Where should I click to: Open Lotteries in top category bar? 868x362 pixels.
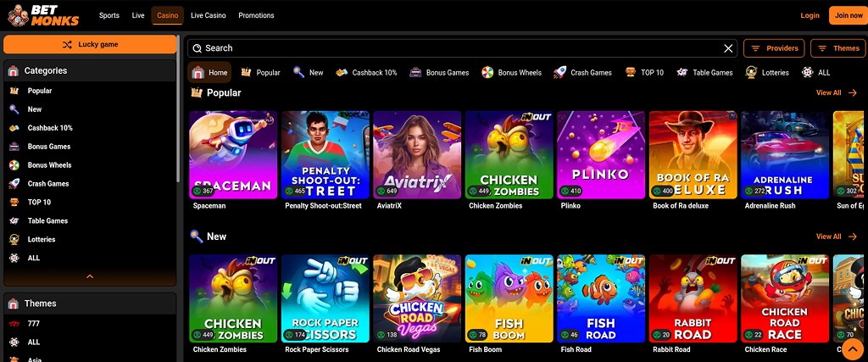(767, 73)
